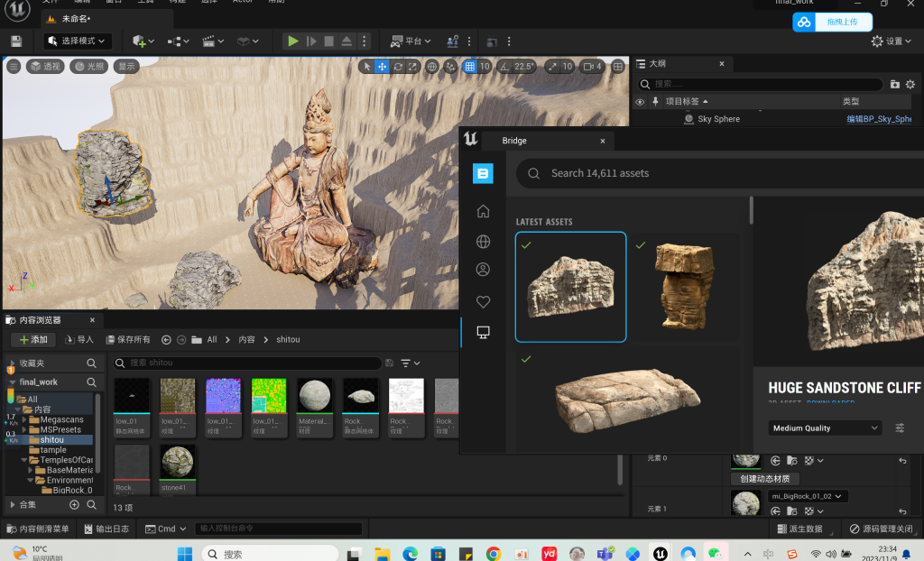Open the 平台 platforms dropdown

pos(411,41)
